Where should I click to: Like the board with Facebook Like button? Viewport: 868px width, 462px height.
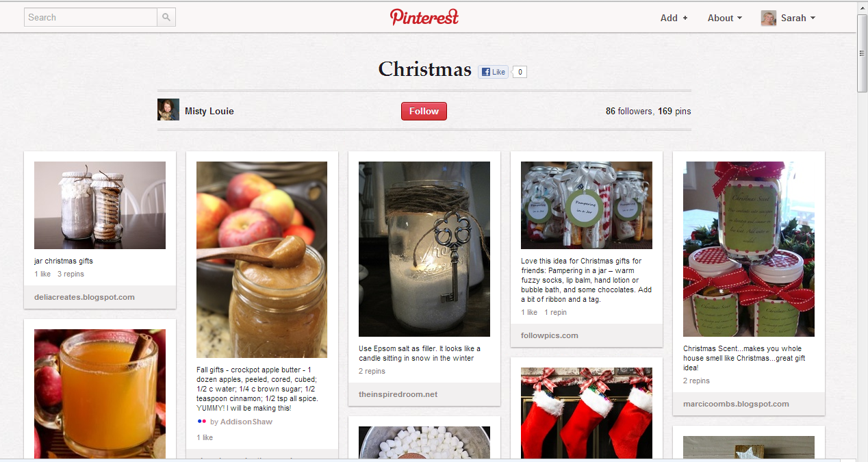tap(493, 72)
